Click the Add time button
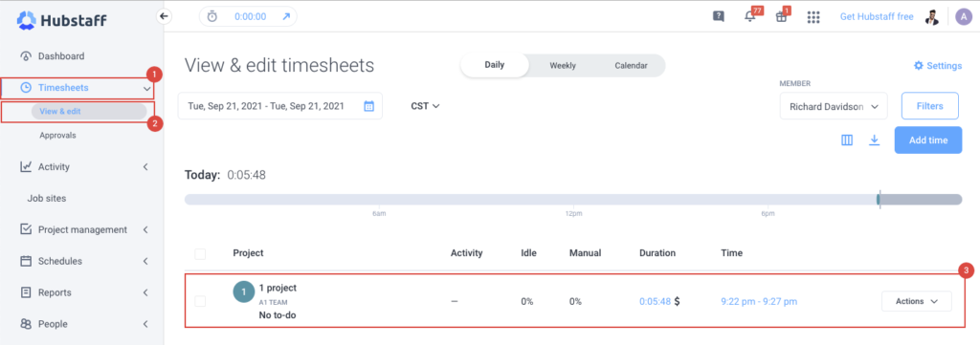This screenshot has width=980, height=345. [928, 140]
